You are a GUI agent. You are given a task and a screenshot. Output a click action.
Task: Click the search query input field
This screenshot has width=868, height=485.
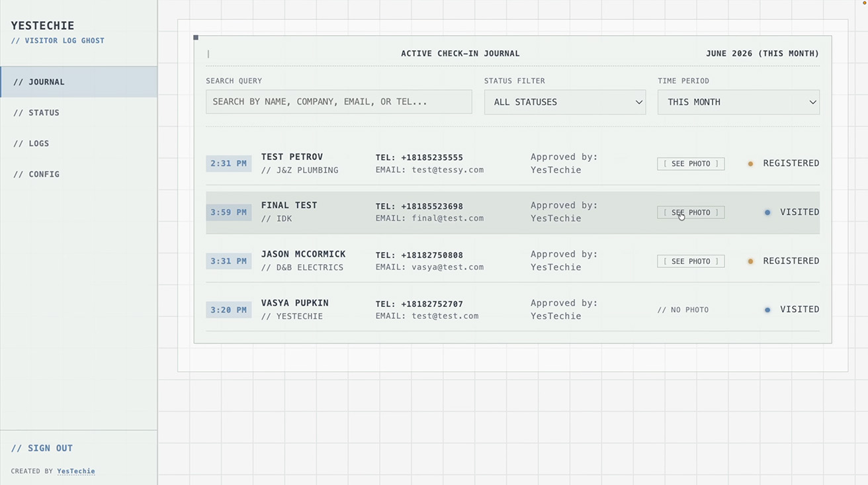pyautogui.click(x=339, y=102)
